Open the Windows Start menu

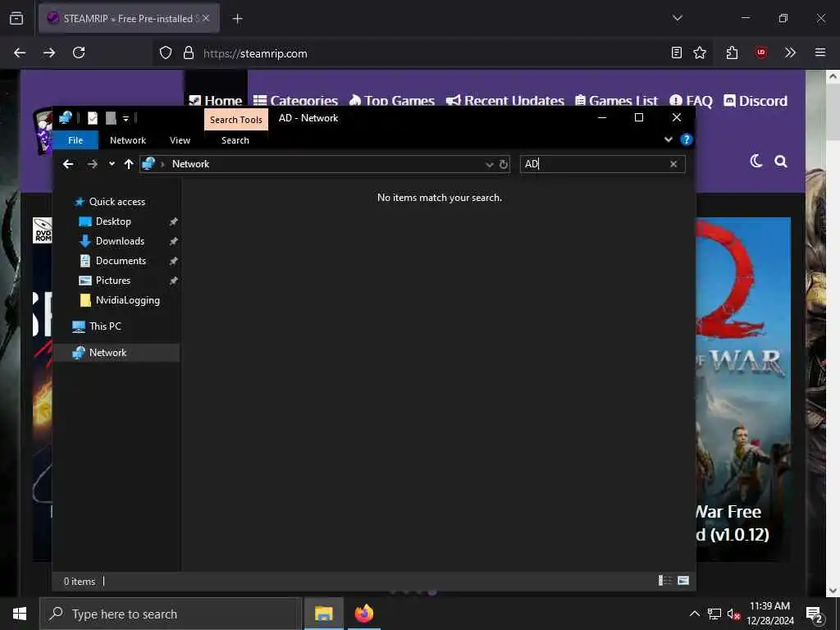pos(20,614)
